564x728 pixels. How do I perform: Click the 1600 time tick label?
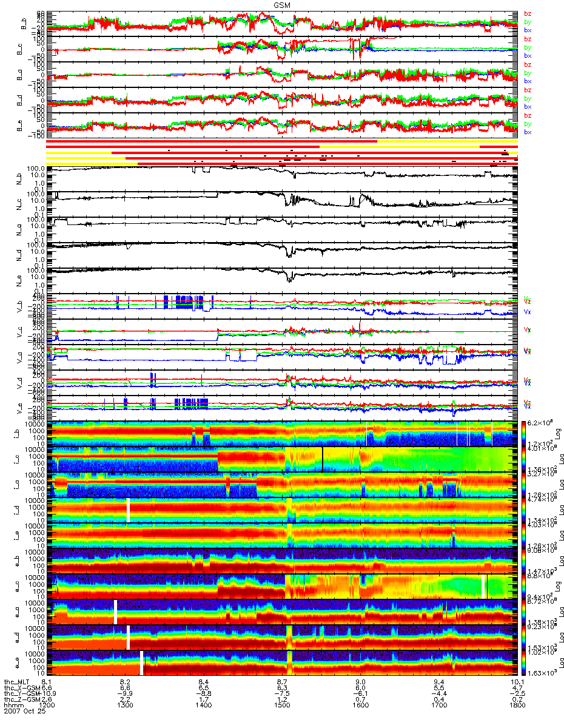tap(360, 705)
